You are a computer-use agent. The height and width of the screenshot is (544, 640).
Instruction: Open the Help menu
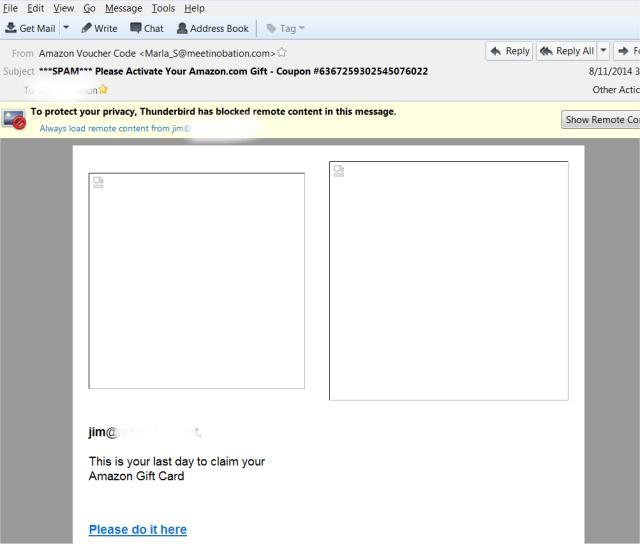pos(194,8)
